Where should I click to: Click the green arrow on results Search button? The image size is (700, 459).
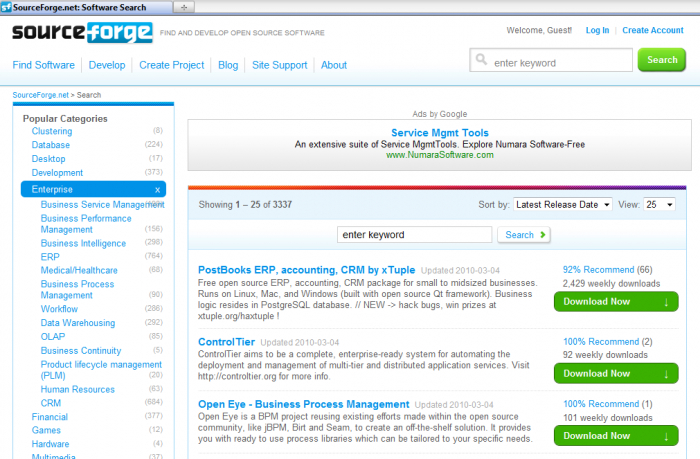543,234
